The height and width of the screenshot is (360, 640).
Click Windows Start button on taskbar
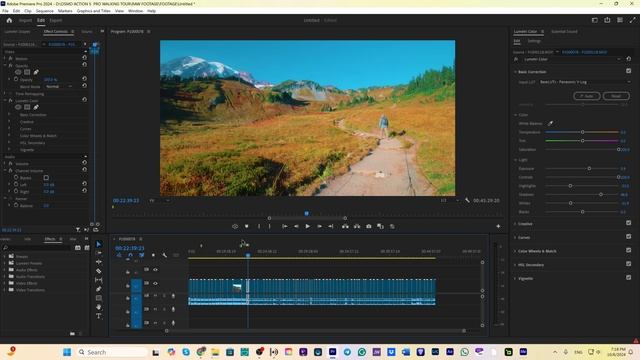click(67, 352)
